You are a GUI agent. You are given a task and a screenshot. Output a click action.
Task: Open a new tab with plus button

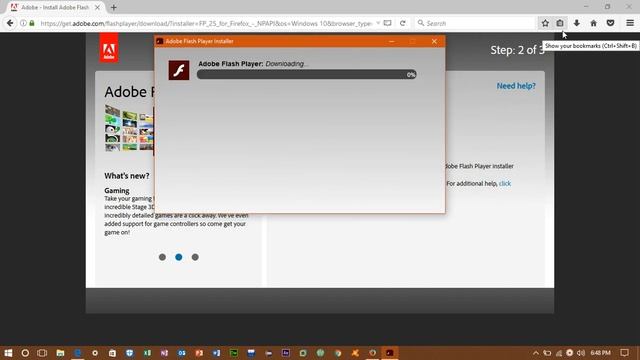113,7
